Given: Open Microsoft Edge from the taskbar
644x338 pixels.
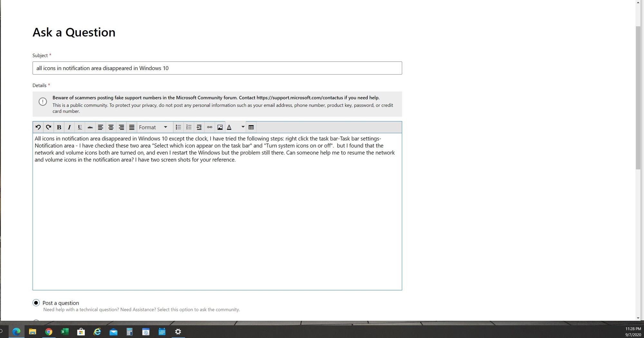Looking at the screenshot, I should [x=16, y=332].
